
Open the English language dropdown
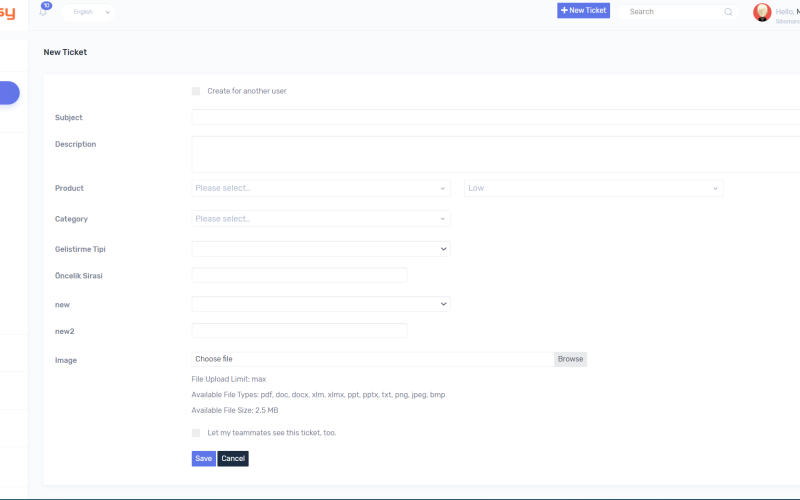pyautogui.click(x=88, y=12)
